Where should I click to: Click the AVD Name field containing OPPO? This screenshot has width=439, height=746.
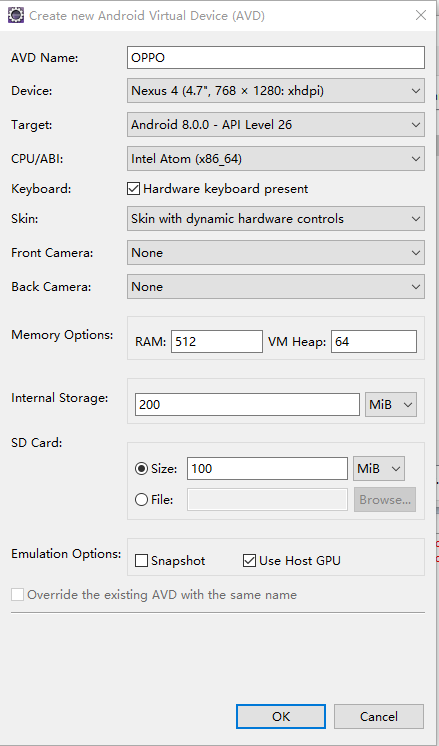click(276, 58)
